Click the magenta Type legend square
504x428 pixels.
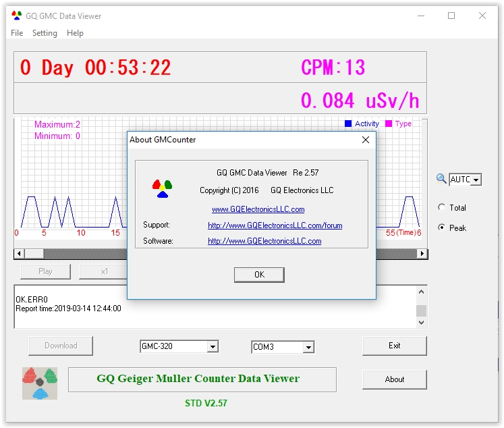pos(388,124)
